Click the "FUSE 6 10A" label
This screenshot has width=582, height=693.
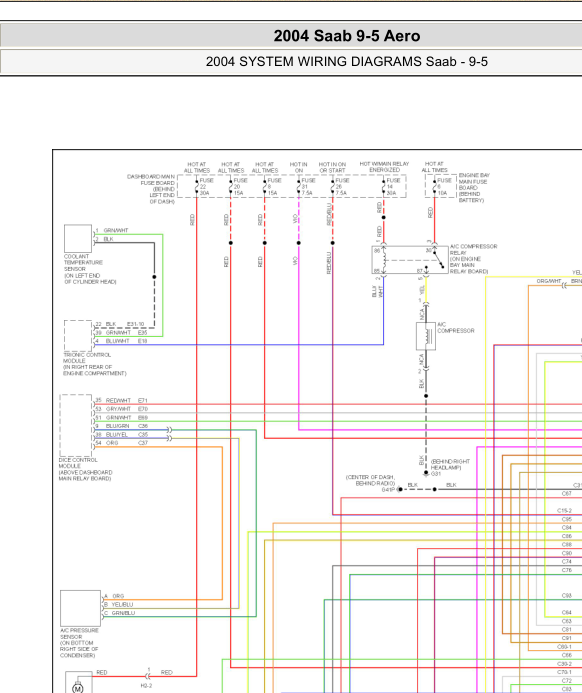click(x=444, y=187)
